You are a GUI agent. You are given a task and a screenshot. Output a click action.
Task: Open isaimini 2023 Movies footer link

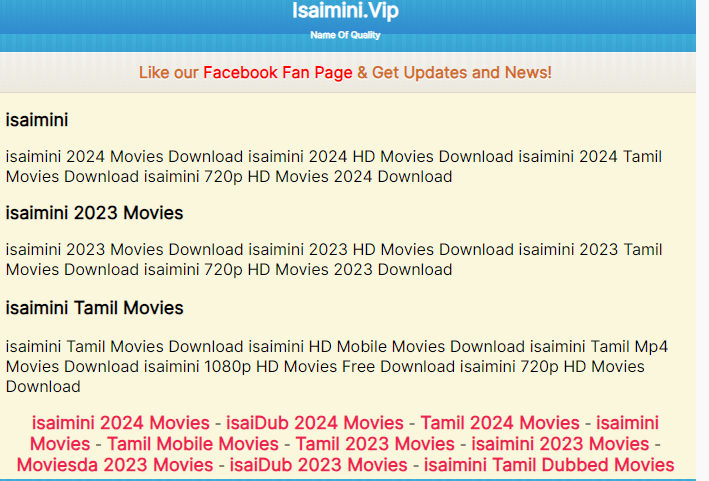[x=560, y=444]
